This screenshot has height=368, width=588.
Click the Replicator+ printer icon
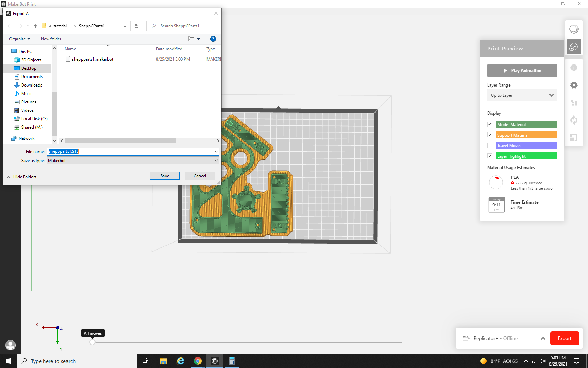point(466,338)
